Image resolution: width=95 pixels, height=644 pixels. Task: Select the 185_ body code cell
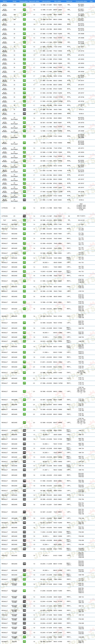[x=69, y=220]
